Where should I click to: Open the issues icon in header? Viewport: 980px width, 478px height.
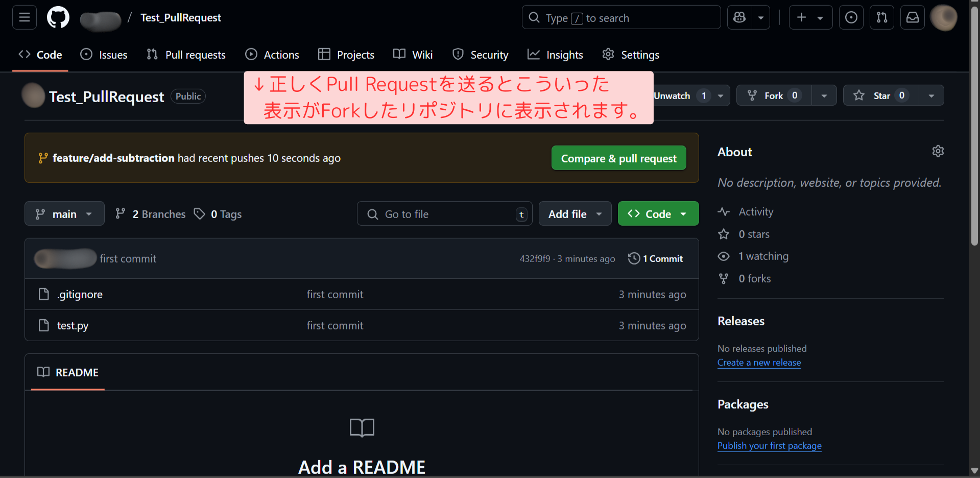tap(851, 17)
